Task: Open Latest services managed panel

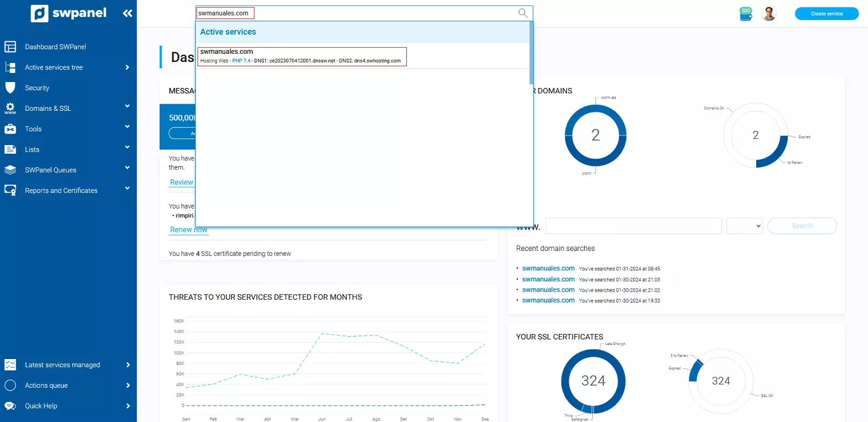Action: coord(62,365)
